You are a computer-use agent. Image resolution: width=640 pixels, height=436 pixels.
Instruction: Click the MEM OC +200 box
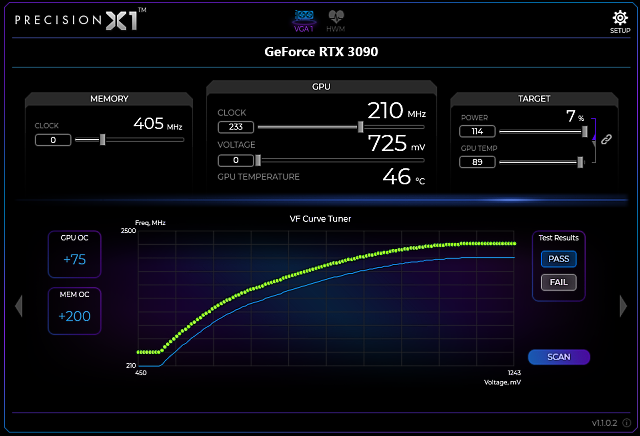tap(74, 311)
